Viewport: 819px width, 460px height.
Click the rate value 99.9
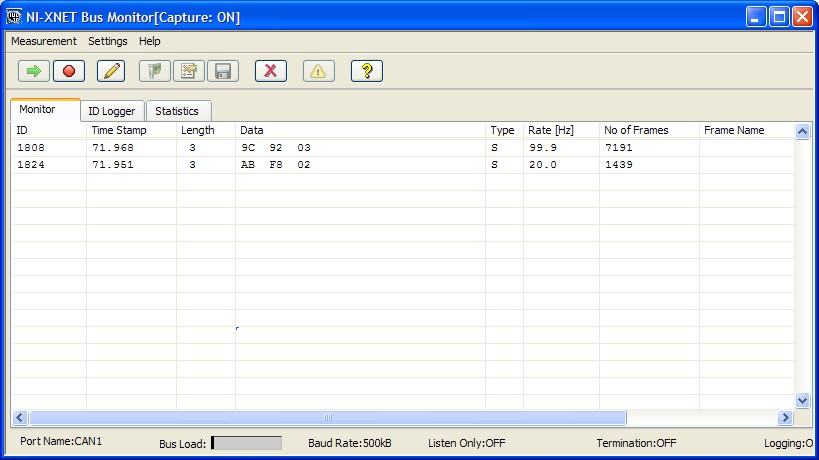click(x=543, y=148)
